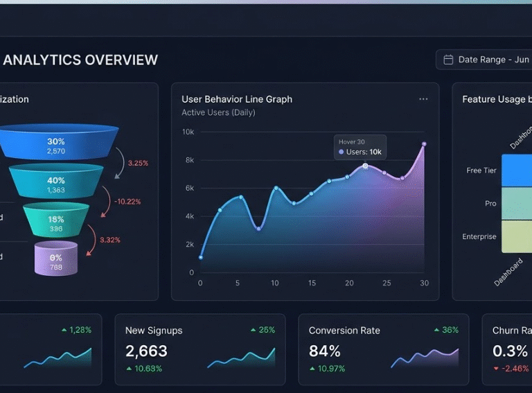The image size is (532, 393).
Task: Click the blue Free Tier bar
Action: (x=516, y=171)
